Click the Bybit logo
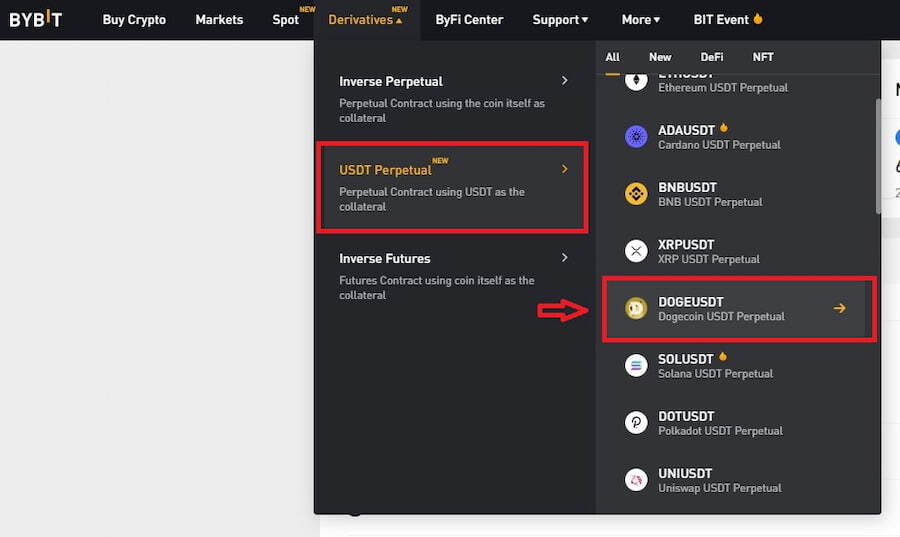 tap(36, 19)
